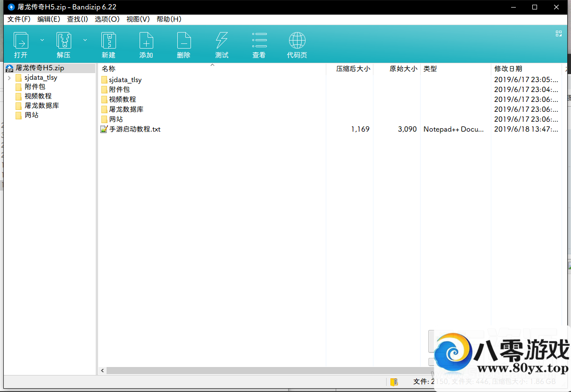Open the dropdown arrow next to 解压
This screenshot has height=392, width=571.
85,41
